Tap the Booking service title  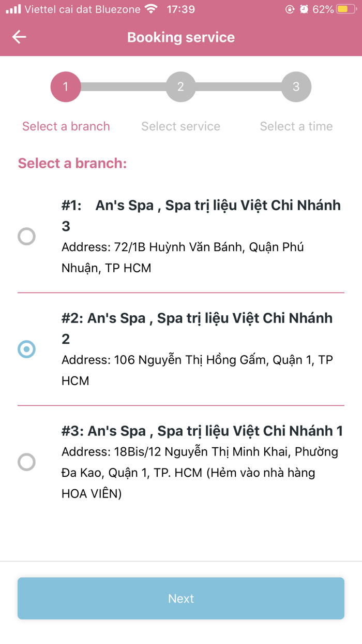pyautogui.click(x=180, y=37)
